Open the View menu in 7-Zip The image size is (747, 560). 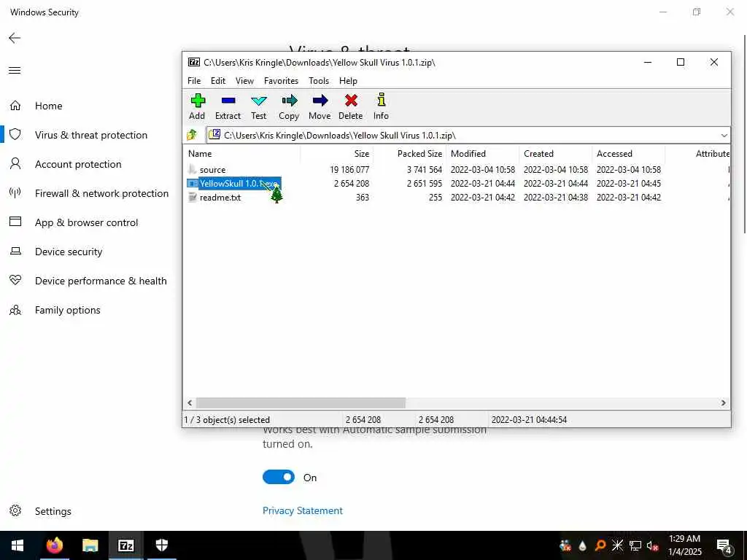pyautogui.click(x=245, y=81)
